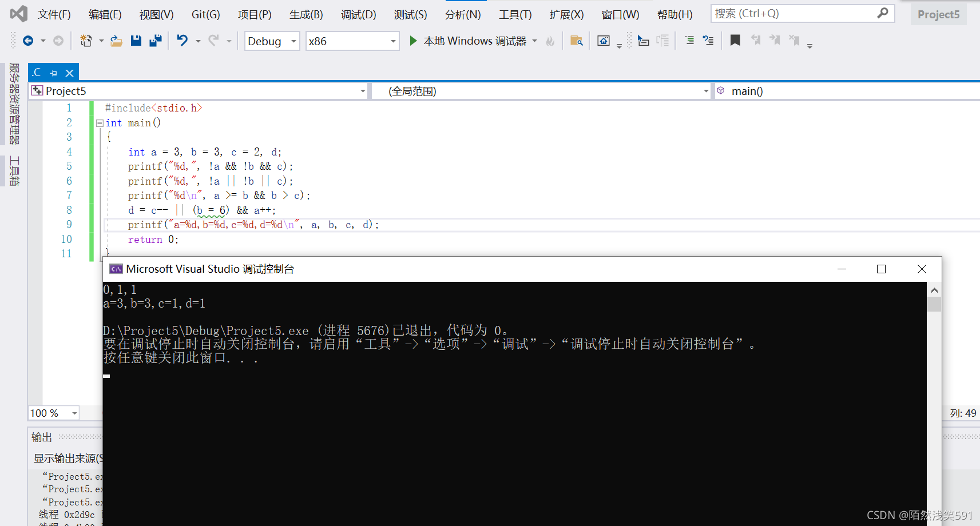Open the 窗口(W) menu
This screenshot has width=980, height=526.
click(621, 14)
